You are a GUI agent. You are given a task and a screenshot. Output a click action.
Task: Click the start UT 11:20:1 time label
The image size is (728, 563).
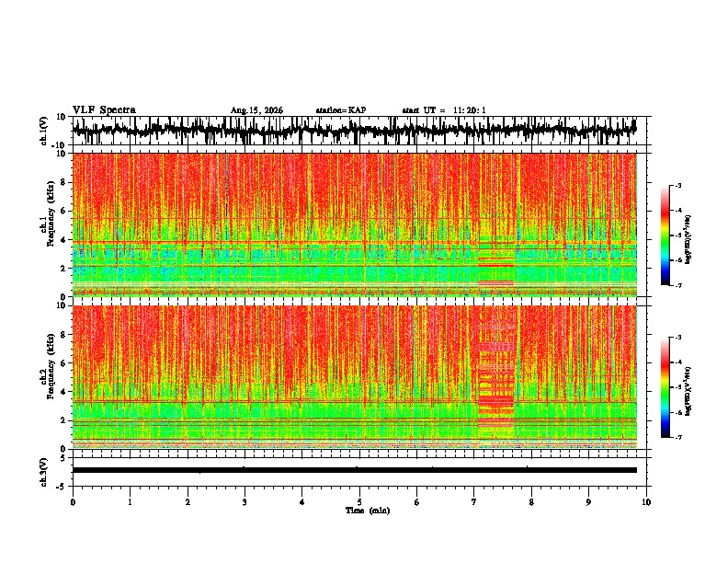444,110
